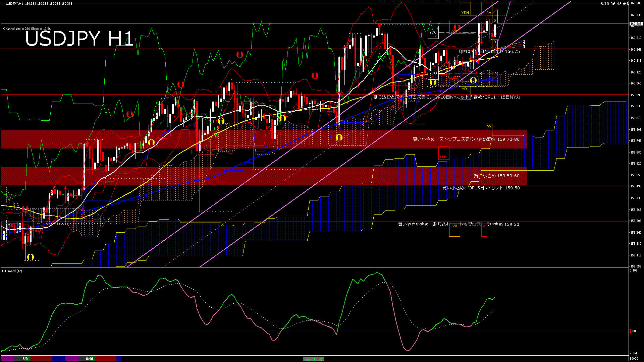Click the 159.055 price scale label
The image size is (644, 362).
tap(636, 267)
